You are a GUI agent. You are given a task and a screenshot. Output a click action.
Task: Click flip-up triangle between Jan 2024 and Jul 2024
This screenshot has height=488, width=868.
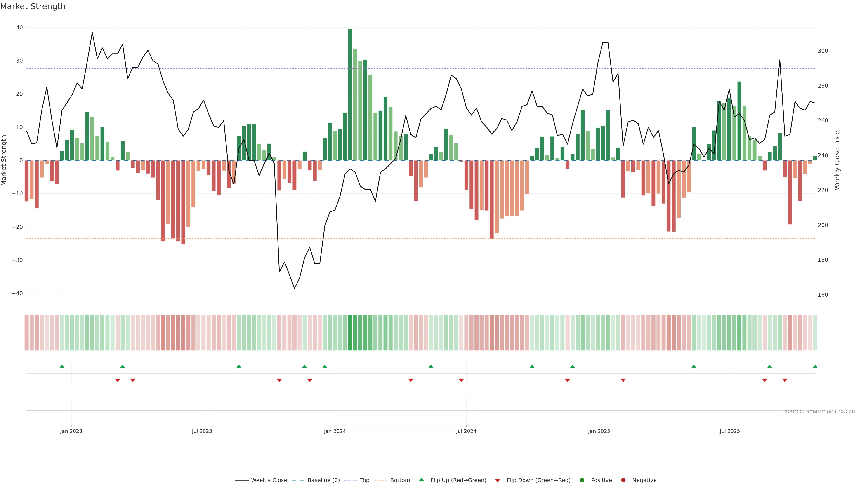click(431, 366)
